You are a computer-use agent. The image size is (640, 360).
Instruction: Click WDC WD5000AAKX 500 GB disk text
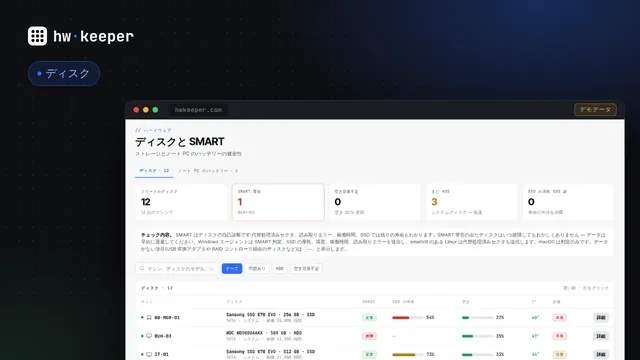click(x=264, y=333)
